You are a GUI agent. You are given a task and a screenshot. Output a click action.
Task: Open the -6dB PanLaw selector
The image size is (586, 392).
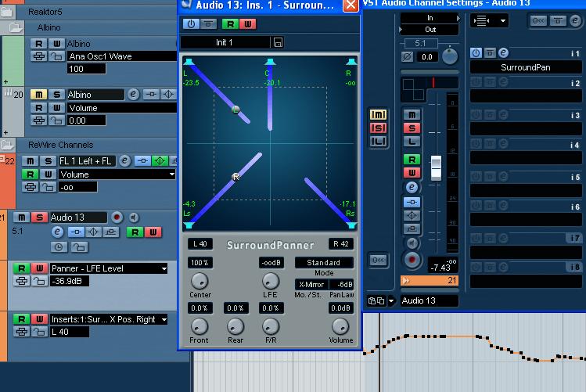[x=341, y=284]
